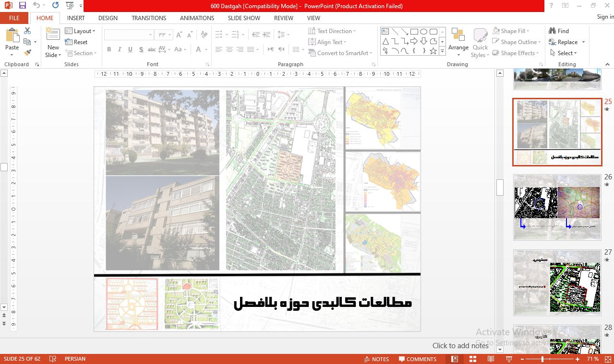The height and width of the screenshot is (364, 614).
Task: Add a New Slide
Action: (x=53, y=42)
